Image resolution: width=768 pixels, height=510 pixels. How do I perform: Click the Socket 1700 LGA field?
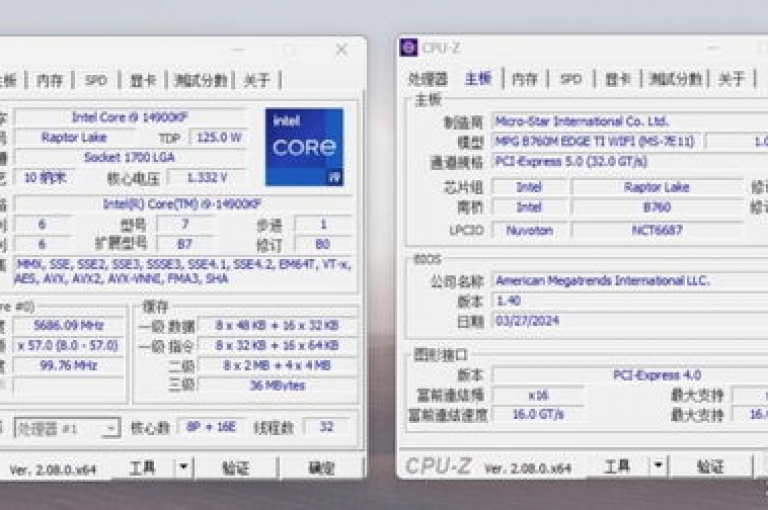coord(130,157)
